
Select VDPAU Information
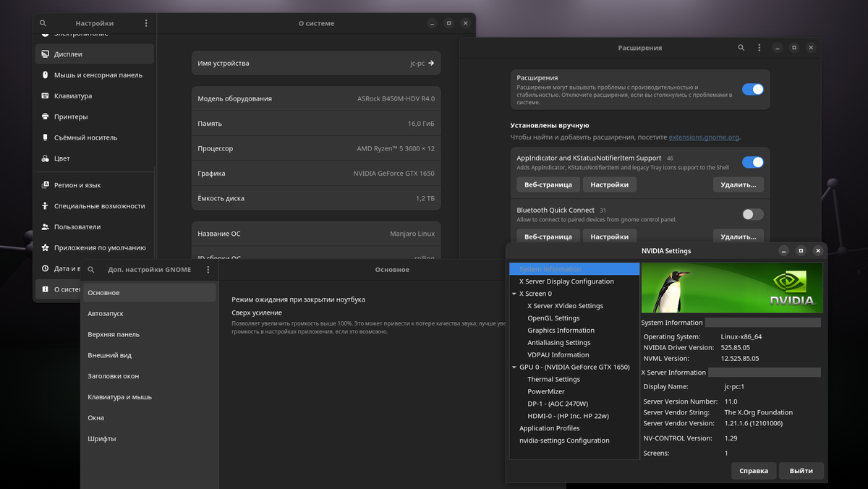coord(558,355)
